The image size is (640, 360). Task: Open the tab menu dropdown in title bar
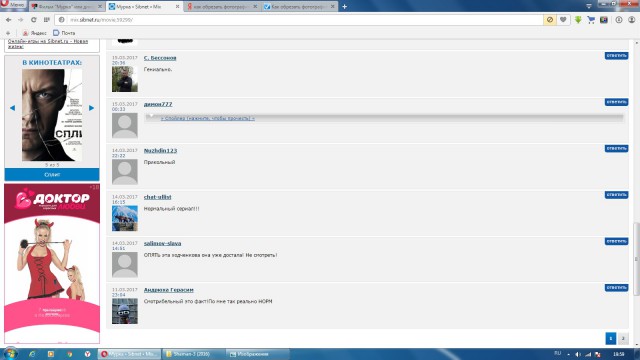(589, 6)
